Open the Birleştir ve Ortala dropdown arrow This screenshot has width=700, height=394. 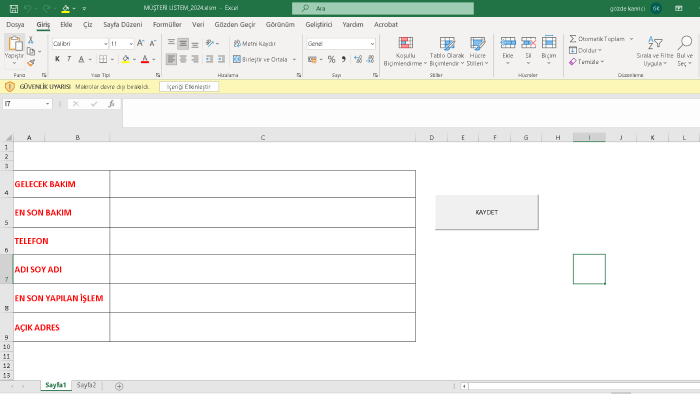[x=294, y=59]
